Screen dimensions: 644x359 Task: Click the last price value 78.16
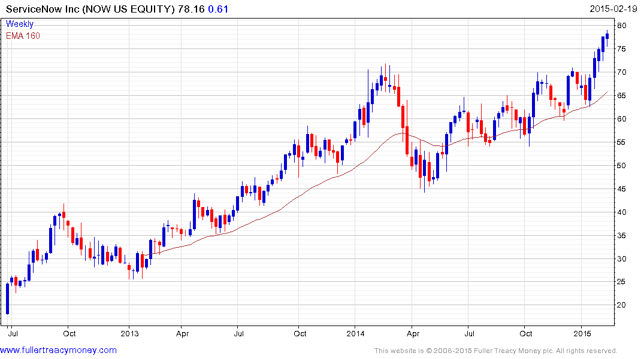(191, 9)
